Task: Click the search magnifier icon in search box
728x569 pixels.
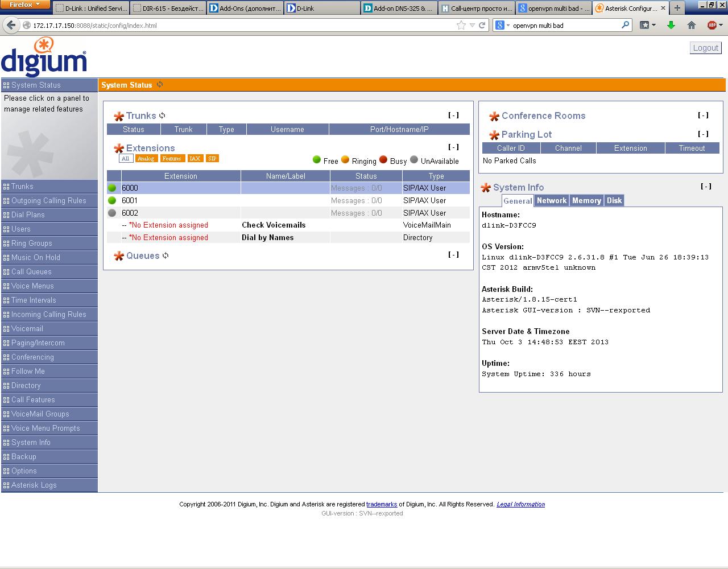Action: point(626,25)
